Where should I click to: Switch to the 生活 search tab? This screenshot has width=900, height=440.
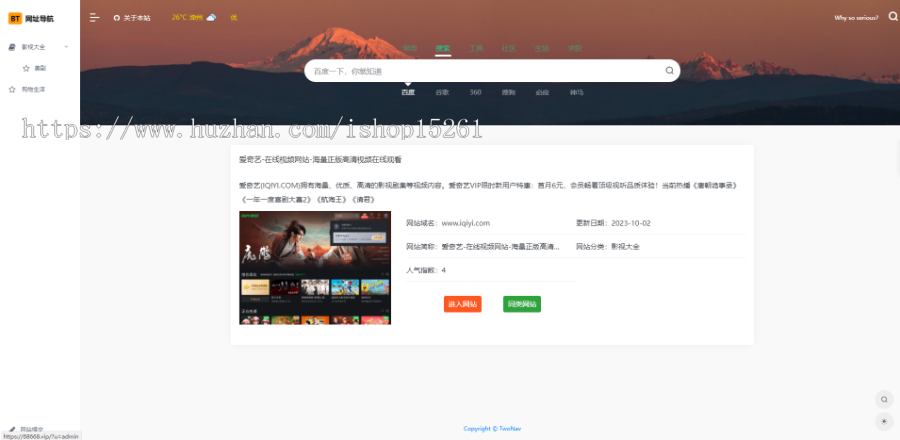coord(542,49)
